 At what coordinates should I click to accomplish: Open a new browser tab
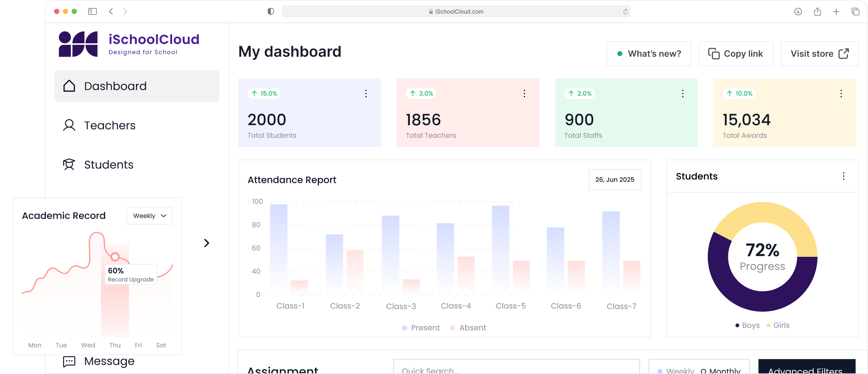click(836, 12)
